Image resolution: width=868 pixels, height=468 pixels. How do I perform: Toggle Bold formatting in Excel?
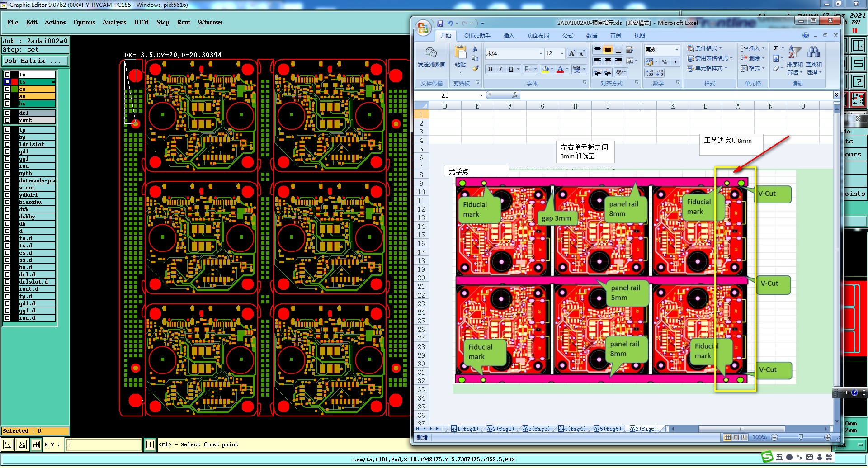pyautogui.click(x=490, y=69)
